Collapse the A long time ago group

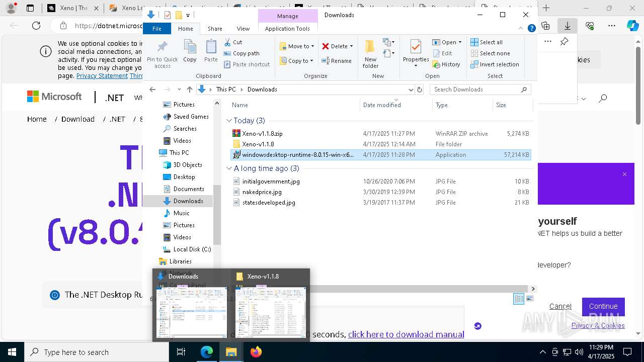coord(229,168)
